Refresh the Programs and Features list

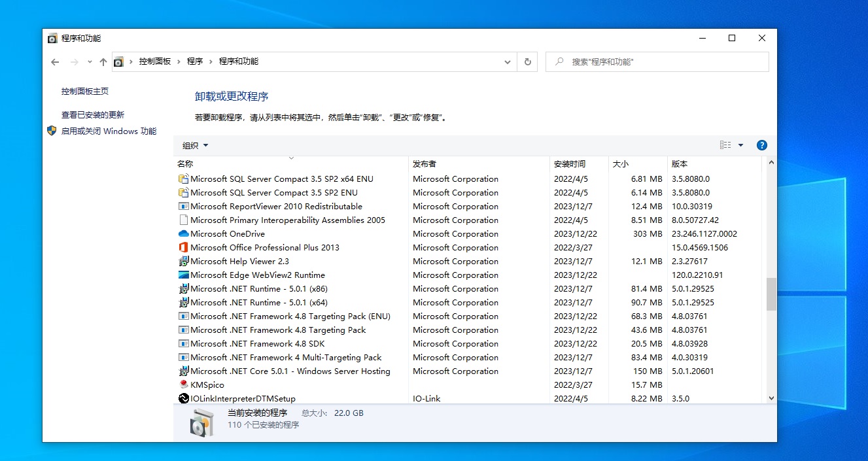click(x=528, y=61)
